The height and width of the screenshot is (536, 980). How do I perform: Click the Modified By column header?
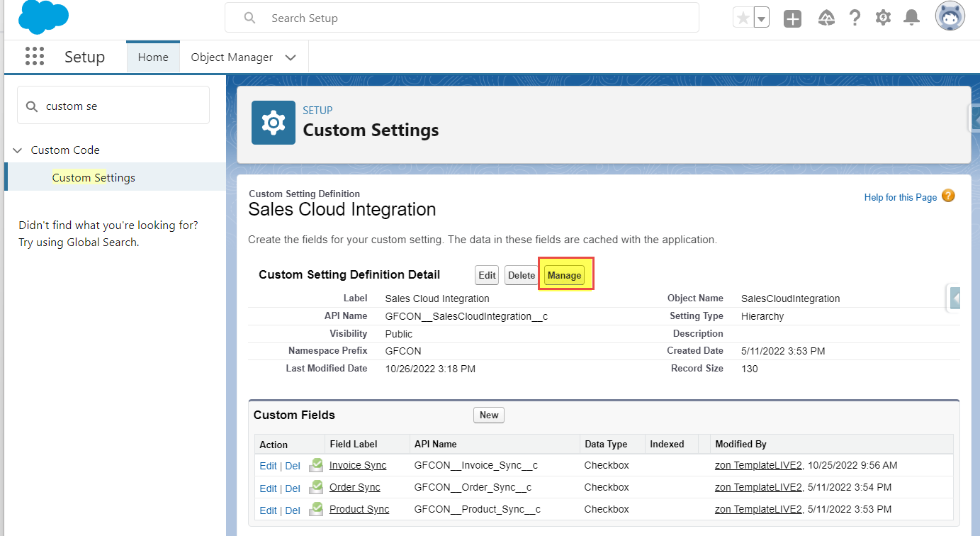tap(740, 444)
